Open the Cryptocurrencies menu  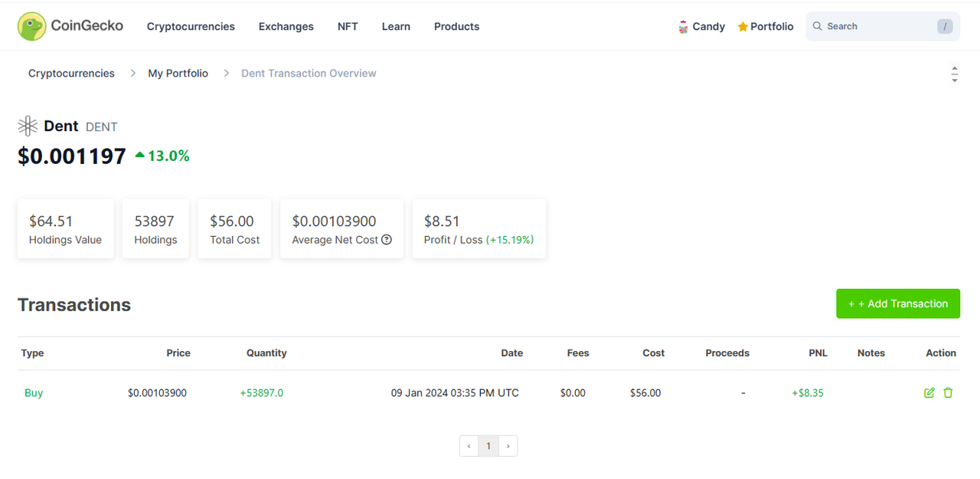191,26
